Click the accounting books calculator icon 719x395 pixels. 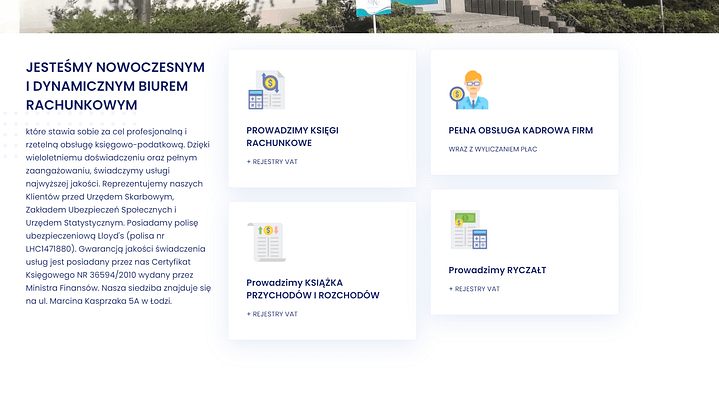click(266, 90)
